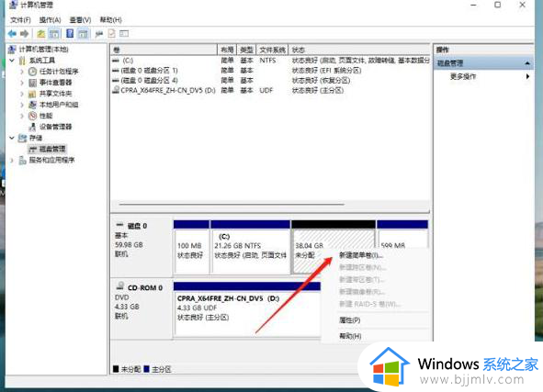Screen dimensions: 543x392
Task: Click the last list-view icon in the toolbar
Action: [124, 34]
